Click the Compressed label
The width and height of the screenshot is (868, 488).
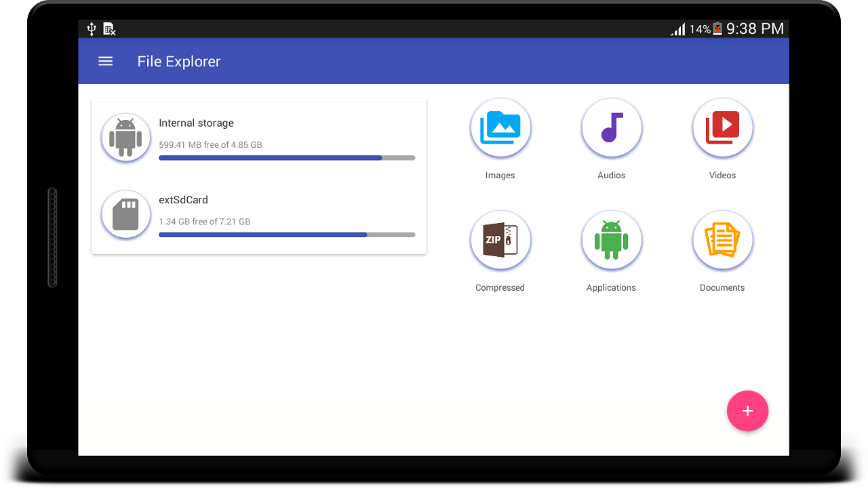pyautogui.click(x=500, y=288)
